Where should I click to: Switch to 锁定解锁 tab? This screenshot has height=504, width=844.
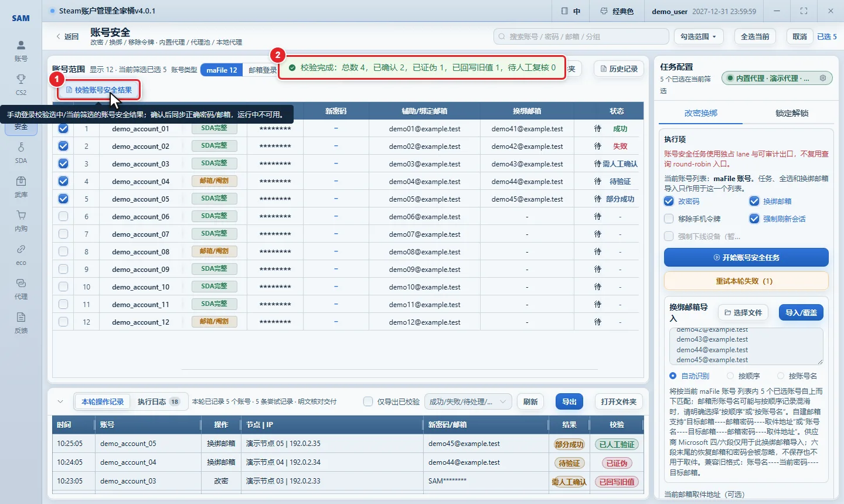click(x=792, y=113)
